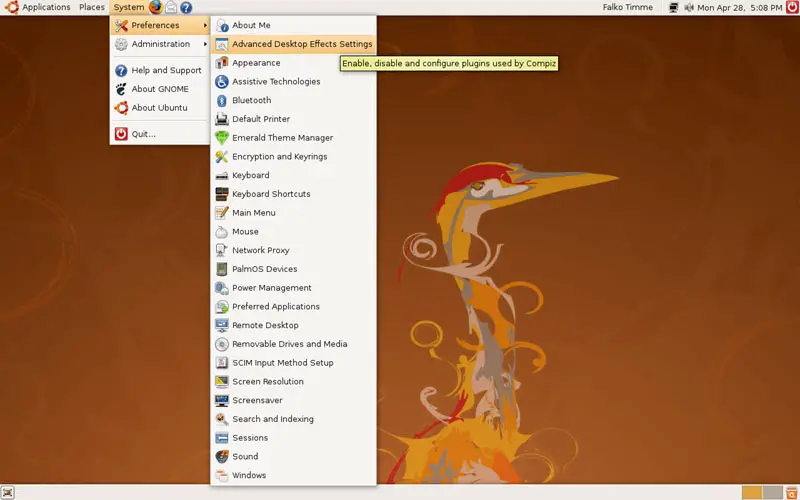Viewport: 800px width, 500px height.
Task: Click the About GNOME footprint icon
Action: 121,89
